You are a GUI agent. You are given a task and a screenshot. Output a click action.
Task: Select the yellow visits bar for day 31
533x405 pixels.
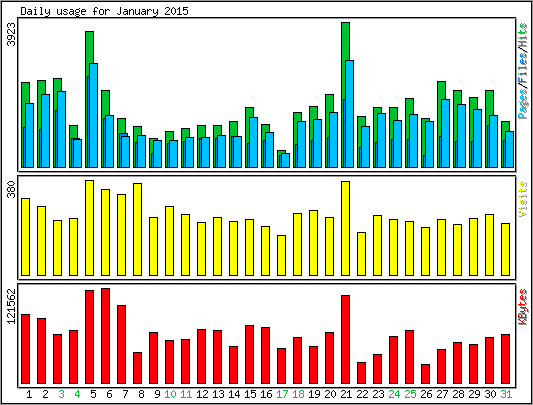(x=505, y=249)
